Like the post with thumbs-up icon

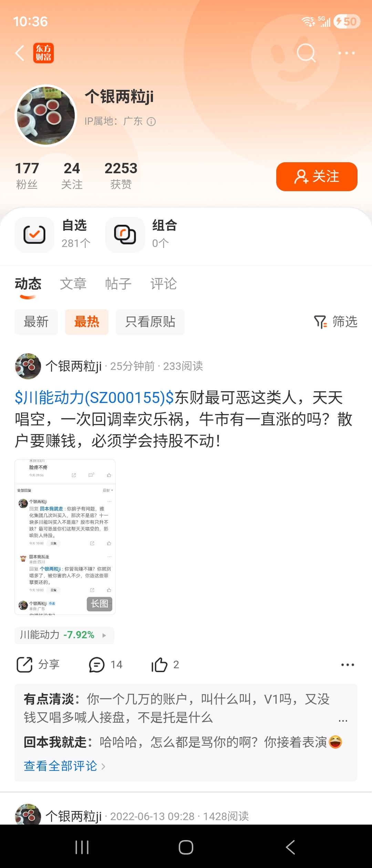pos(159,664)
